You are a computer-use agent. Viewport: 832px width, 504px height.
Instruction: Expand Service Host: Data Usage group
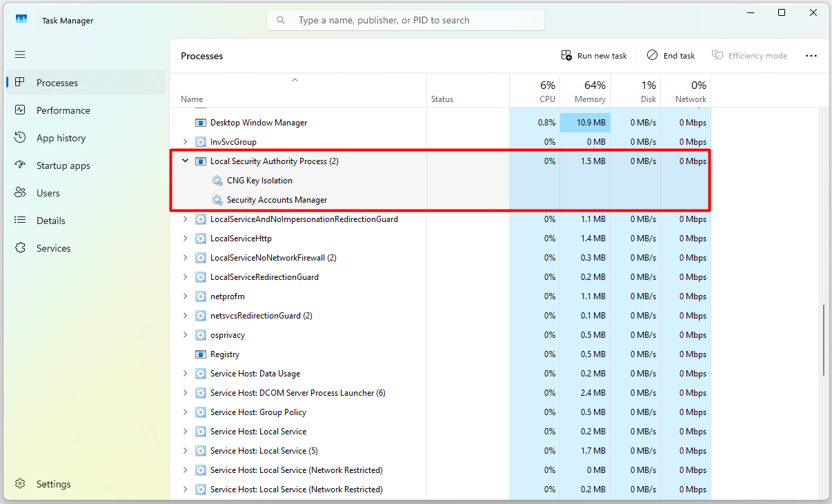[185, 373]
